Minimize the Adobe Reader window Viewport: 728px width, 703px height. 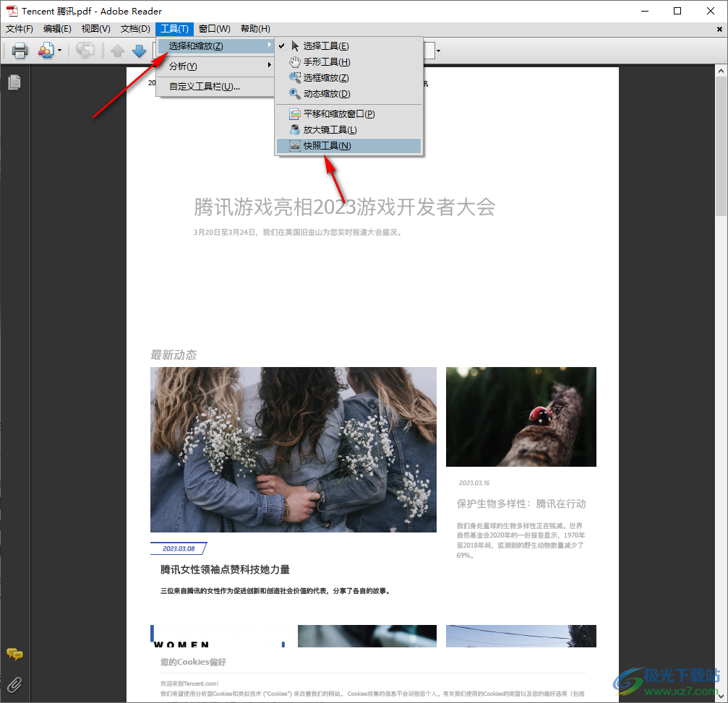(644, 11)
